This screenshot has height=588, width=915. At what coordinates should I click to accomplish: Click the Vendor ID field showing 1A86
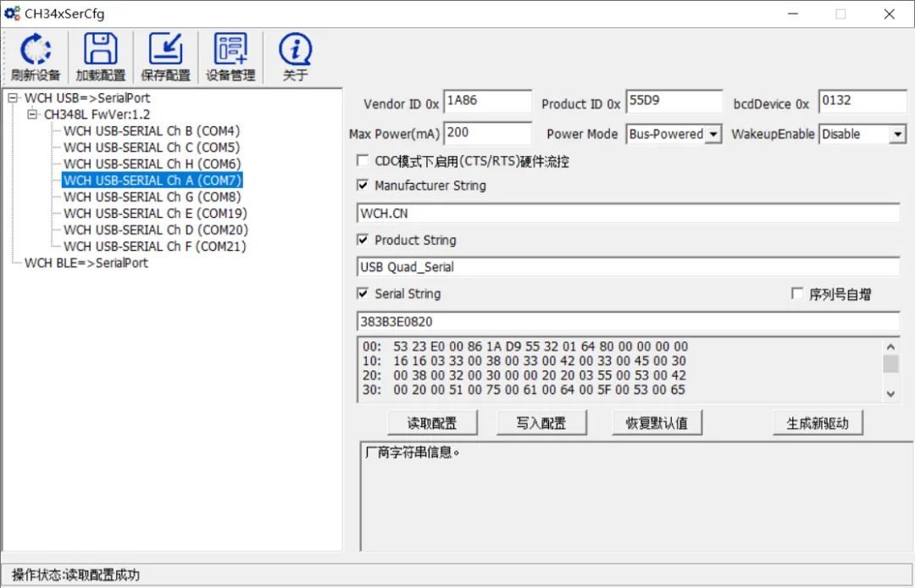(x=487, y=101)
